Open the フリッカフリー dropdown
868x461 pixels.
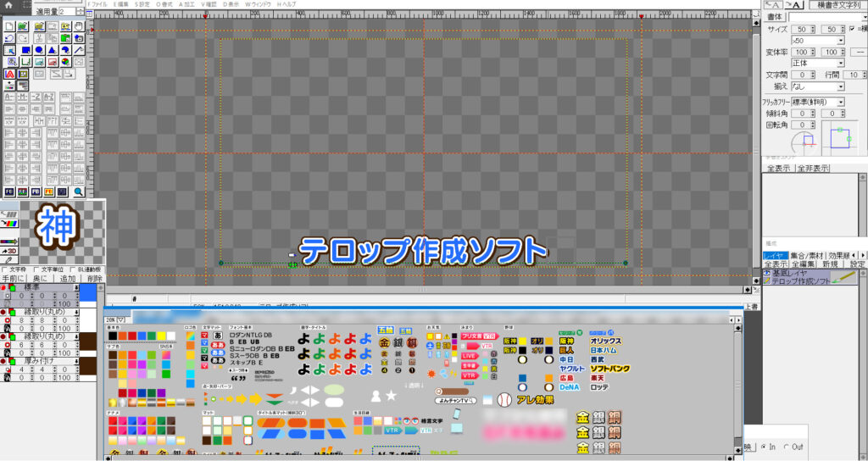[840, 102]
